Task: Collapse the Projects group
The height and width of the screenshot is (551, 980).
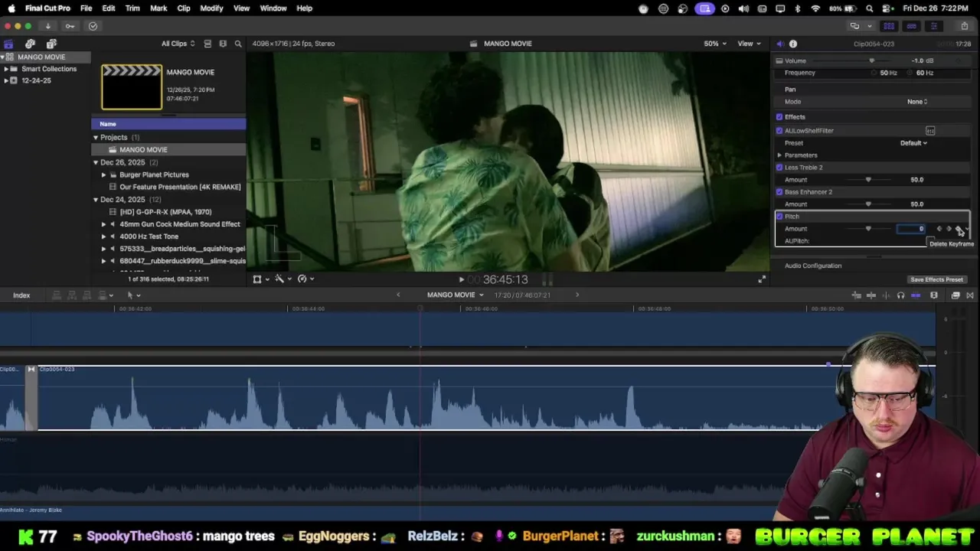Action: click(x=96, y=138)
